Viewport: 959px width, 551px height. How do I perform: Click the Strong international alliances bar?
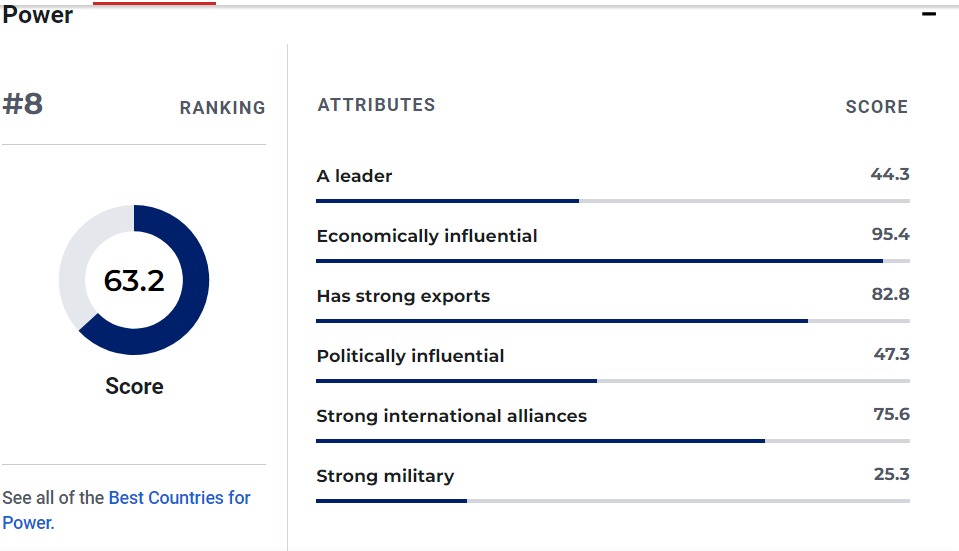pos(612,441)
